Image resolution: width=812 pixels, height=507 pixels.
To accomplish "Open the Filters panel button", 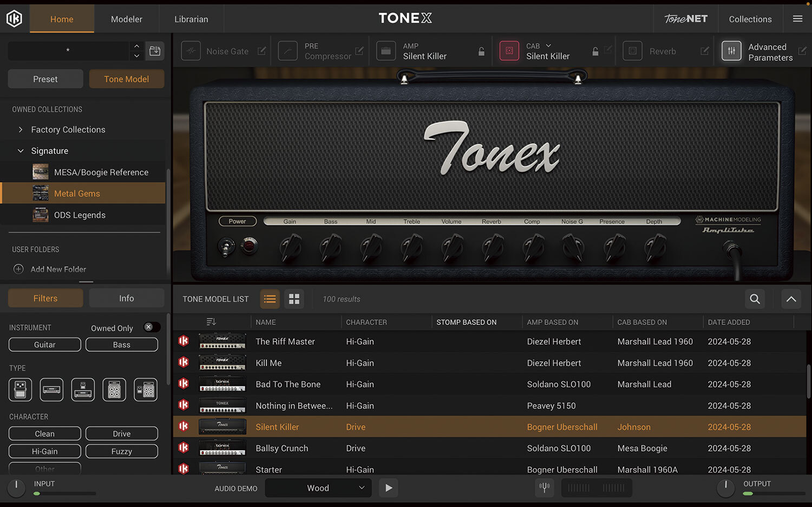I will (45, 298).
